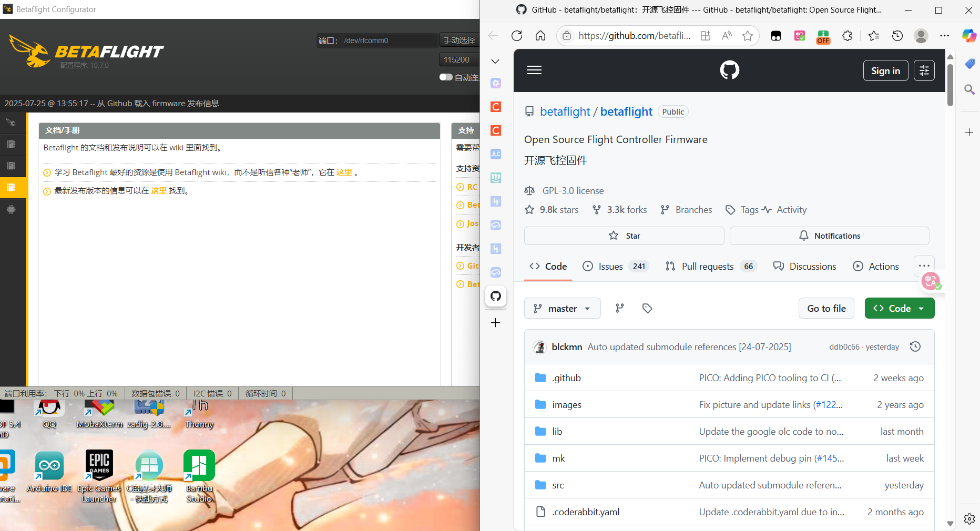Viewport: 980px width, 531px height.
Task: Click the browser profile avatar
Action: pyautogui.click(x=921, y=36)
